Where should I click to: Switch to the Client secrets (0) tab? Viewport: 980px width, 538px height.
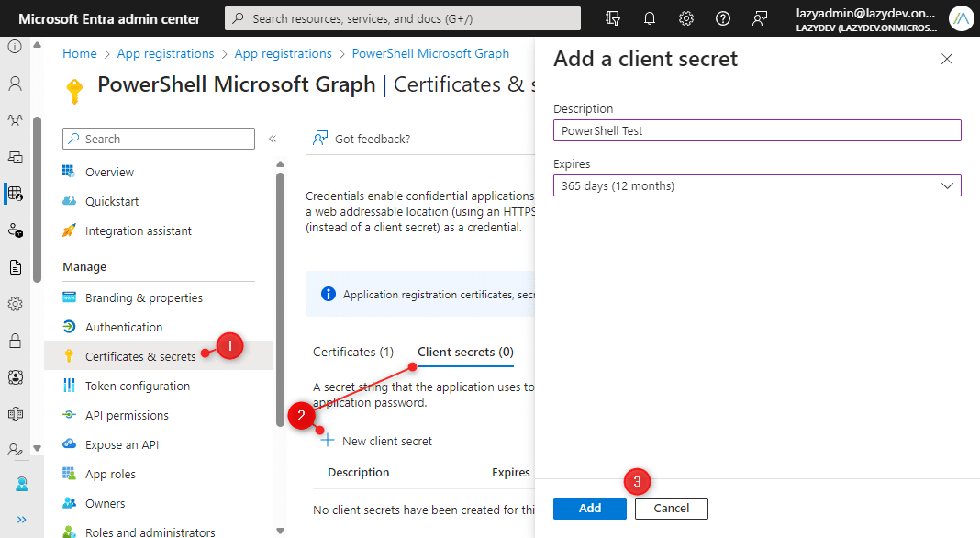point(465,353)
